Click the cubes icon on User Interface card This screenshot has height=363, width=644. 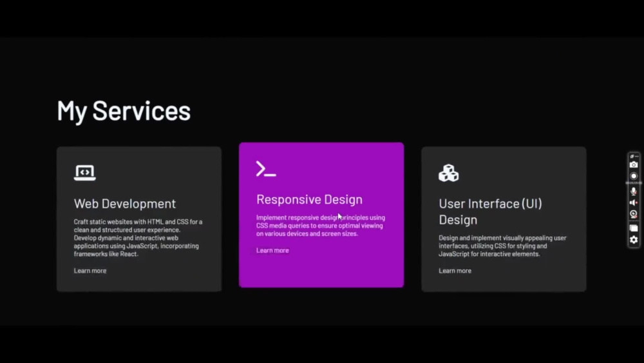[448, 173]
